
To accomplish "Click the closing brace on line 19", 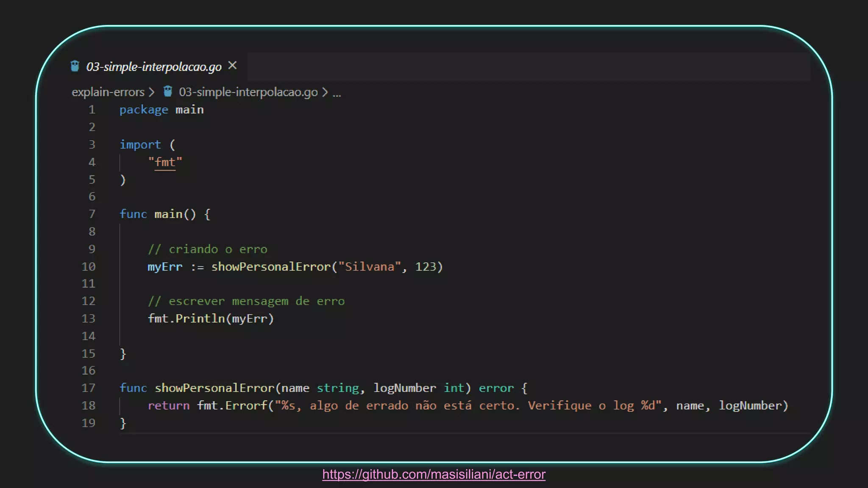I will [x=123, y=423].
